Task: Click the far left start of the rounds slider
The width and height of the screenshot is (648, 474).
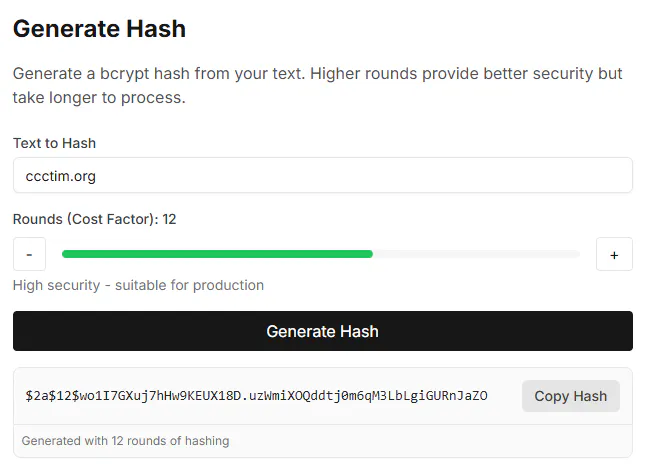Action: tap(65, 254)
